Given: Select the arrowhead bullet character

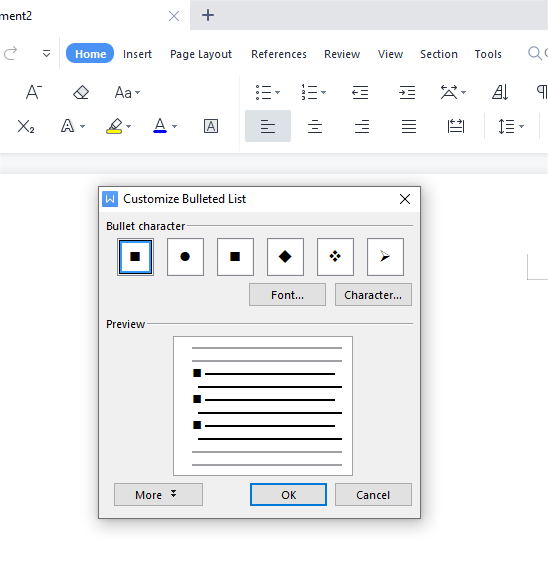Looking at the screenshot, I should click(x=385, y=257).
